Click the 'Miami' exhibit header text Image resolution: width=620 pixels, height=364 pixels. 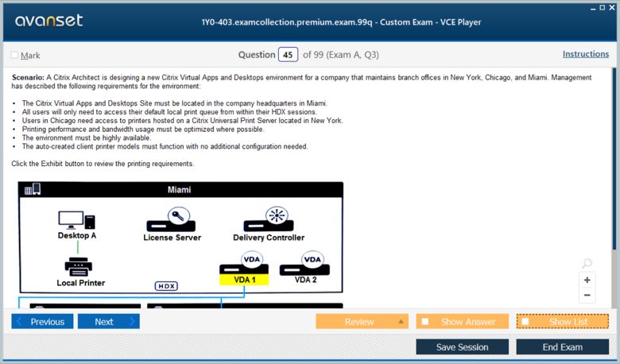[179, 190]
